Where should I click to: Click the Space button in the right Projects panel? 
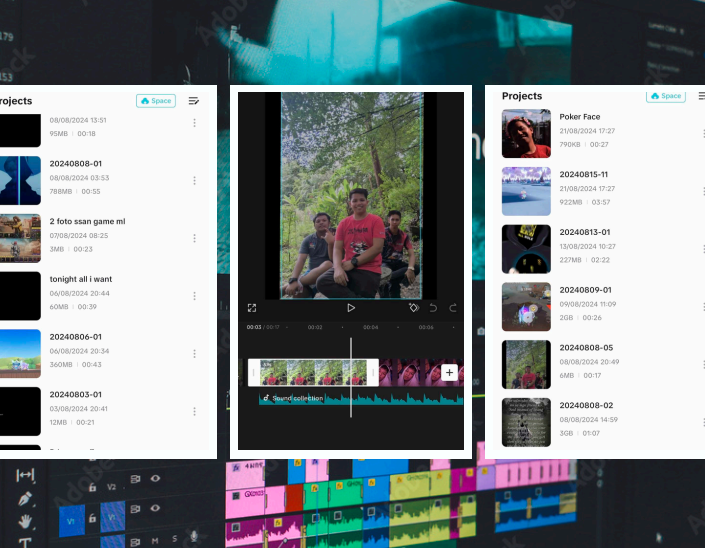[x=666, y=96]
